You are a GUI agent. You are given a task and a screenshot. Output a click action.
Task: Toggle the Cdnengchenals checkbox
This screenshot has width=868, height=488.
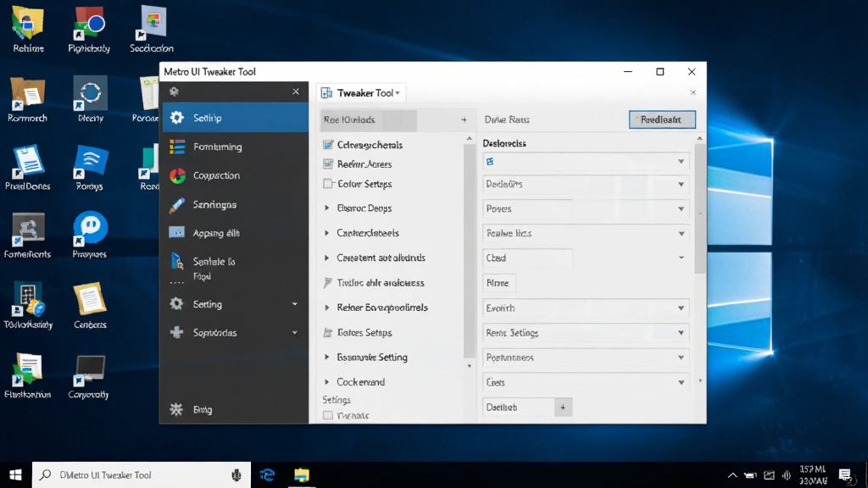[x=328, y=144]
